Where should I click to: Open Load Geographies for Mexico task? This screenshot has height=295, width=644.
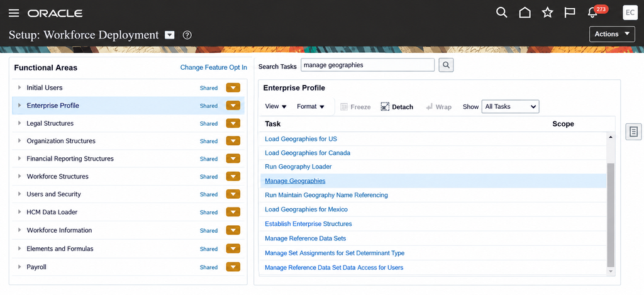click(306, 209)
